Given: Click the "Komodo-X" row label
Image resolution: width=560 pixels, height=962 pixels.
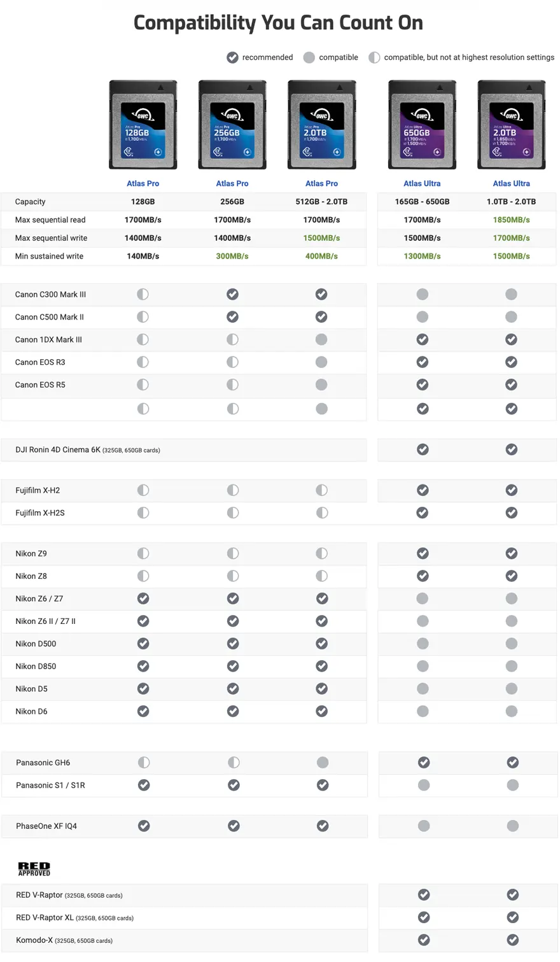Looking at the screenshot, I should [x=34, y=940].
